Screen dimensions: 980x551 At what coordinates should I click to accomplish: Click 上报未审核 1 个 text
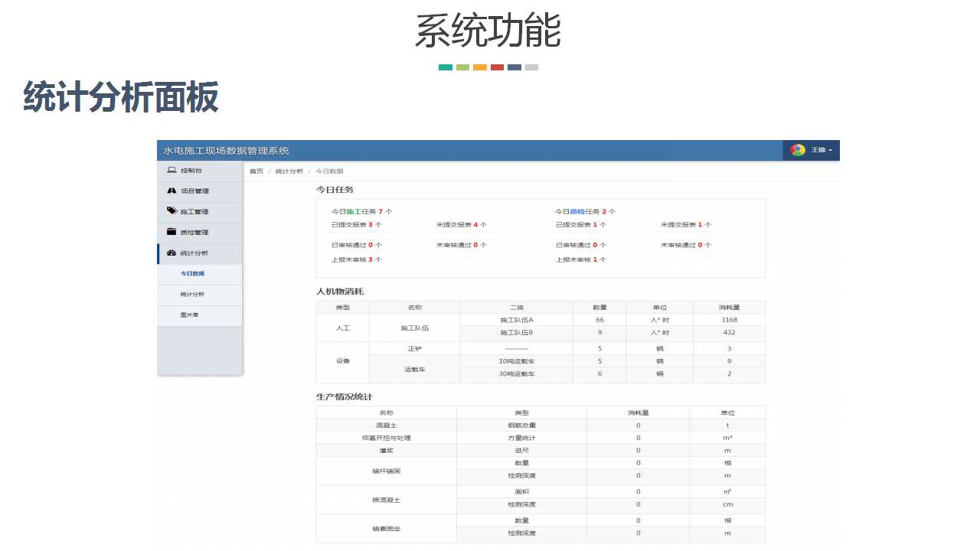click(x=581, y=259)
